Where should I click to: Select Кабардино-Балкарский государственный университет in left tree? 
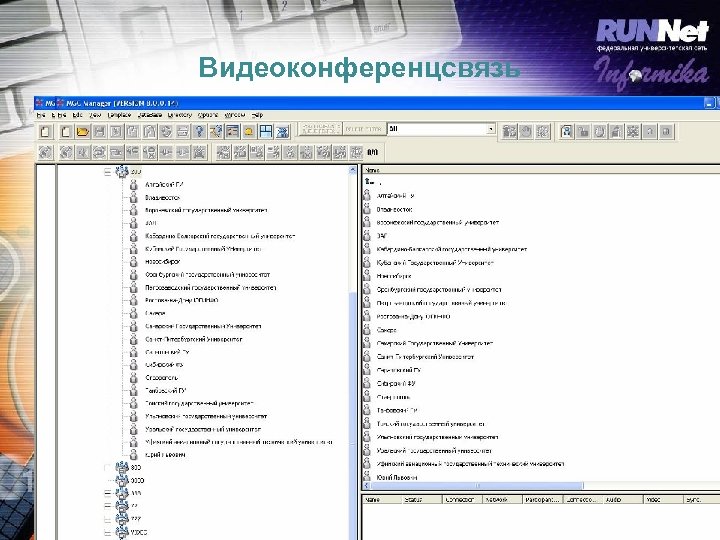click(220, 236)
